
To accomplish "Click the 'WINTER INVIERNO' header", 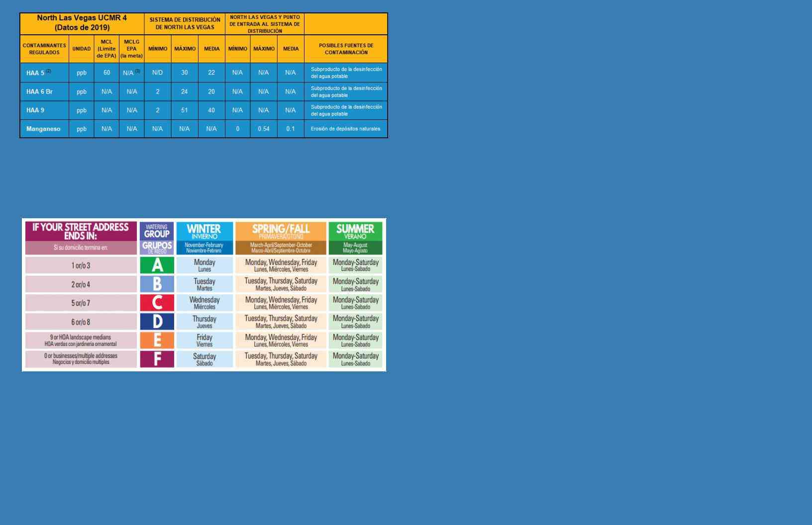I will coord(204,231).
